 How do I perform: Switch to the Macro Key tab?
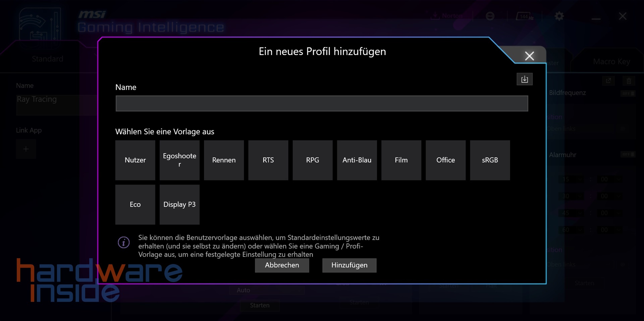coord(611,62)
